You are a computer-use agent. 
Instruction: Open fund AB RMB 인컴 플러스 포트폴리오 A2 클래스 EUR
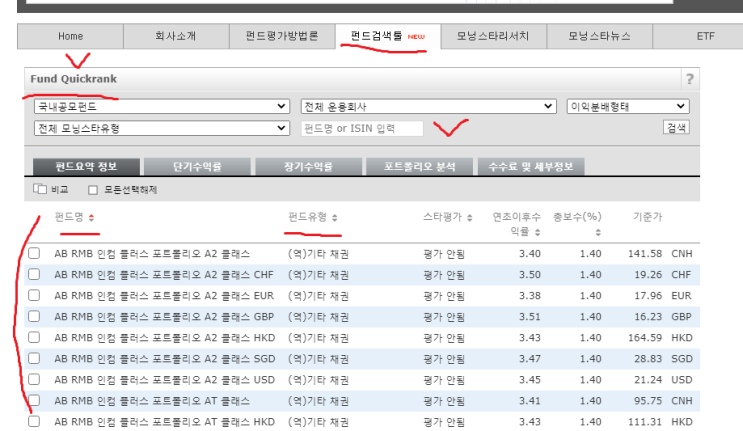coord(164,296)
